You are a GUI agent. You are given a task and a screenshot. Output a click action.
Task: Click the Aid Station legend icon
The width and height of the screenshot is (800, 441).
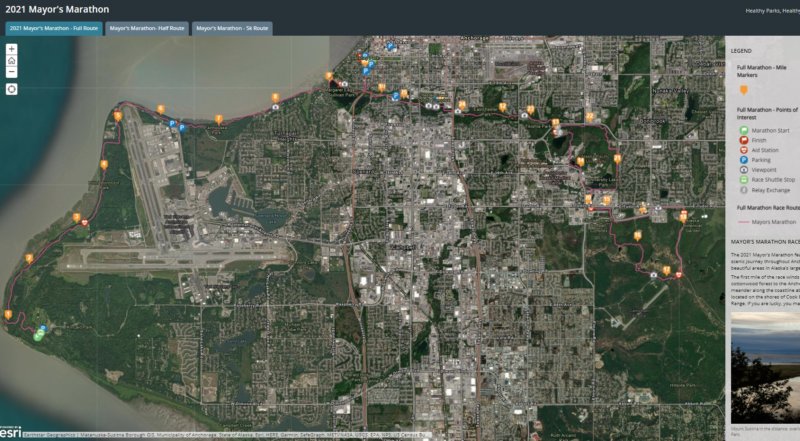click(x=743, y=150)
